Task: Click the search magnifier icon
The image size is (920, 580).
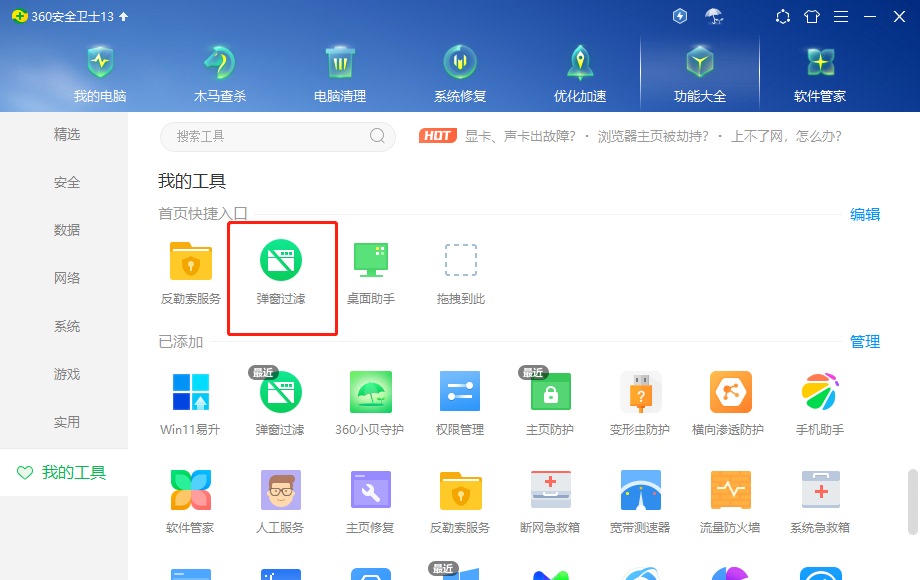Action: pyautogui.click(x=377, y=136)
